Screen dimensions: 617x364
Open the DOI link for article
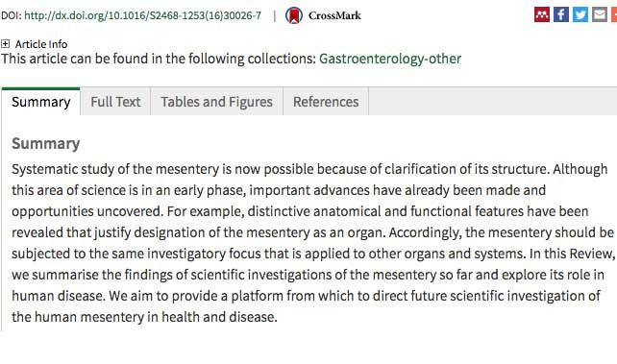pos(142,15)
